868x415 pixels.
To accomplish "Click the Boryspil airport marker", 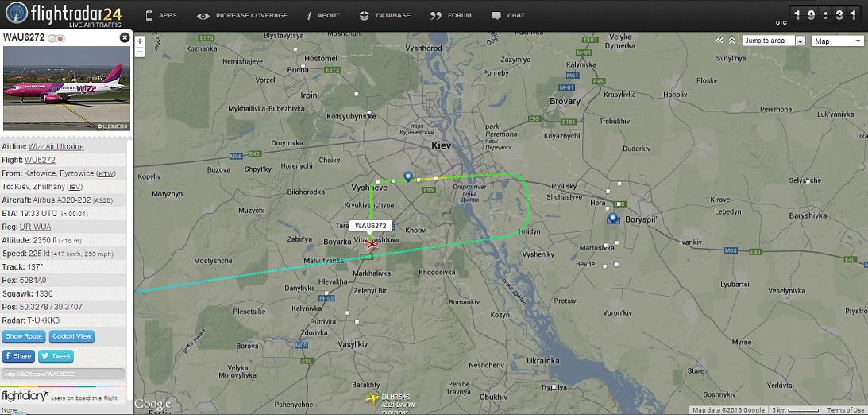I will [612, 219].
